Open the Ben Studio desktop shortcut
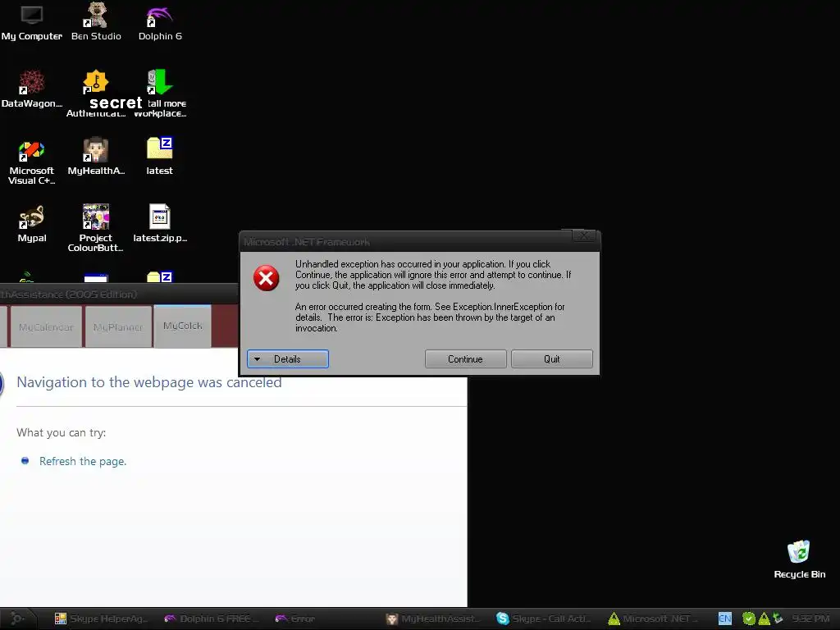The image size is (840, 630). pyautogui.click(x=96, y=22)
